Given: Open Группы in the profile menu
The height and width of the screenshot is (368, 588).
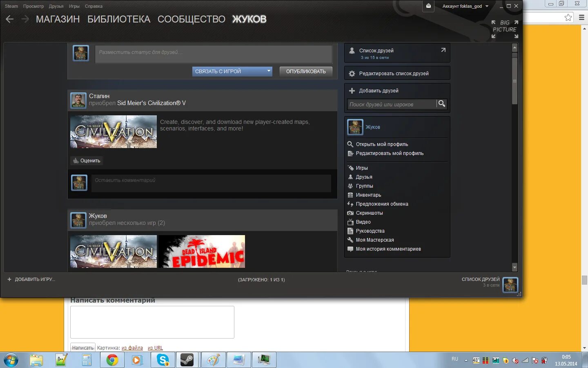Looking at the screenshot, I should point(364,186).
